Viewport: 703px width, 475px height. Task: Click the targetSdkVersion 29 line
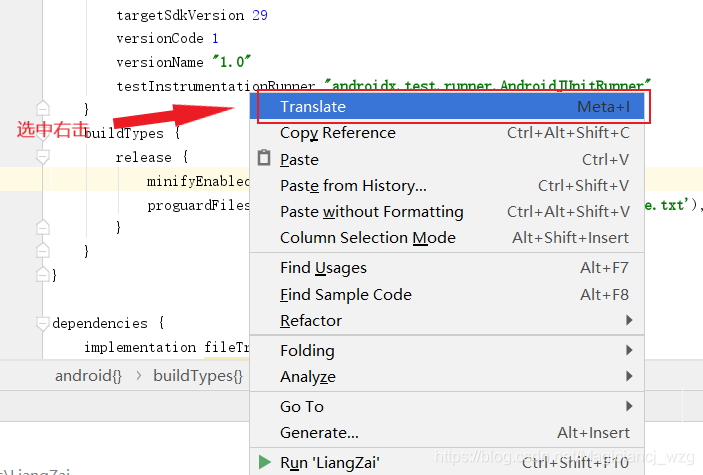click(192, 15)
